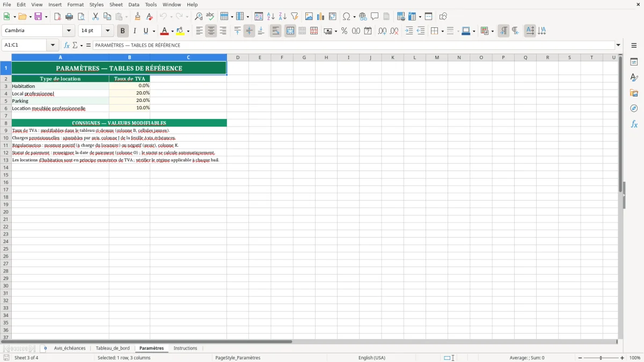The height and width of the screenshot is (362, 644).
Task: Open the Format menu
Action: [75, 4]
